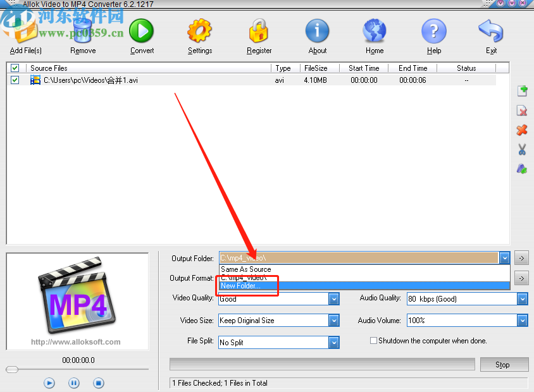Click the remove file icon in side toolbar

522,111
